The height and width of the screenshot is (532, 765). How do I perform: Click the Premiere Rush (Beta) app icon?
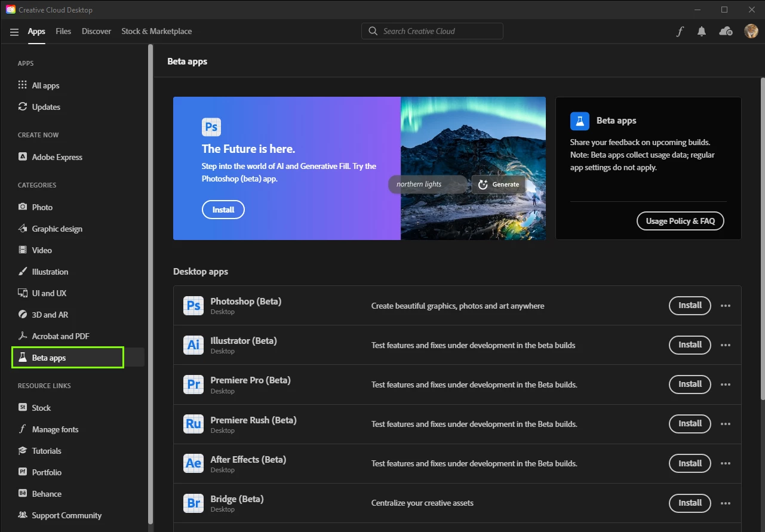193,424
